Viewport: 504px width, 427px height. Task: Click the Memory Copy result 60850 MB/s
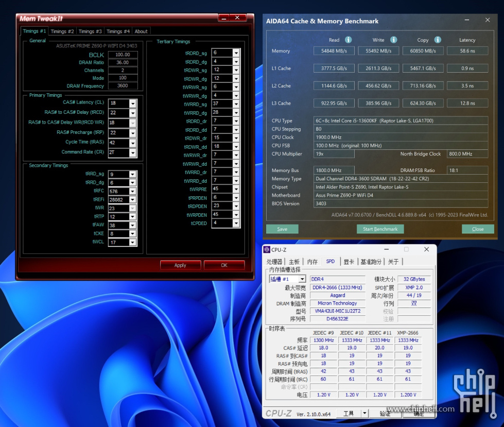pos(423,51)
